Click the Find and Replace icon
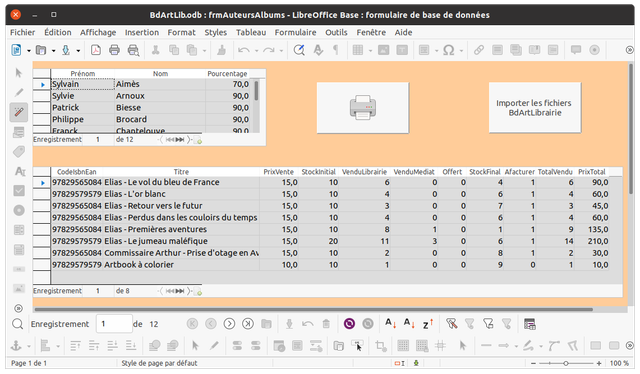The height and width of the screenshot is (374, 640). tap(299, 50)
